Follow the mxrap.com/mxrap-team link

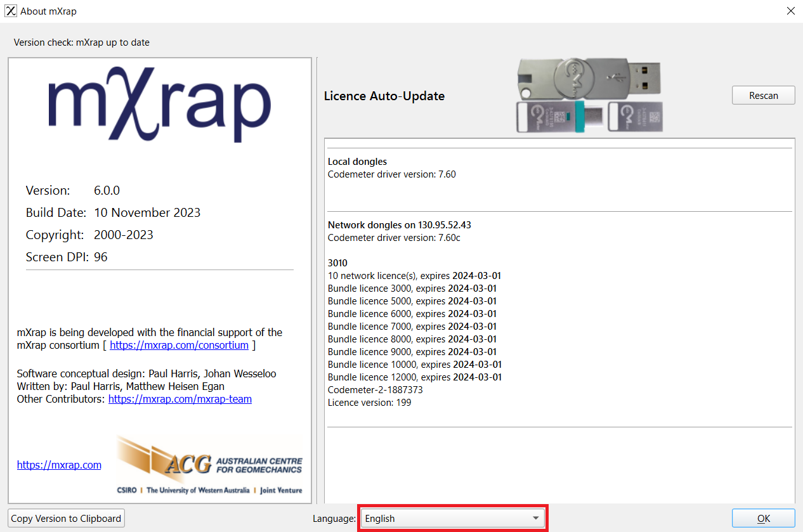coord(180,399)
